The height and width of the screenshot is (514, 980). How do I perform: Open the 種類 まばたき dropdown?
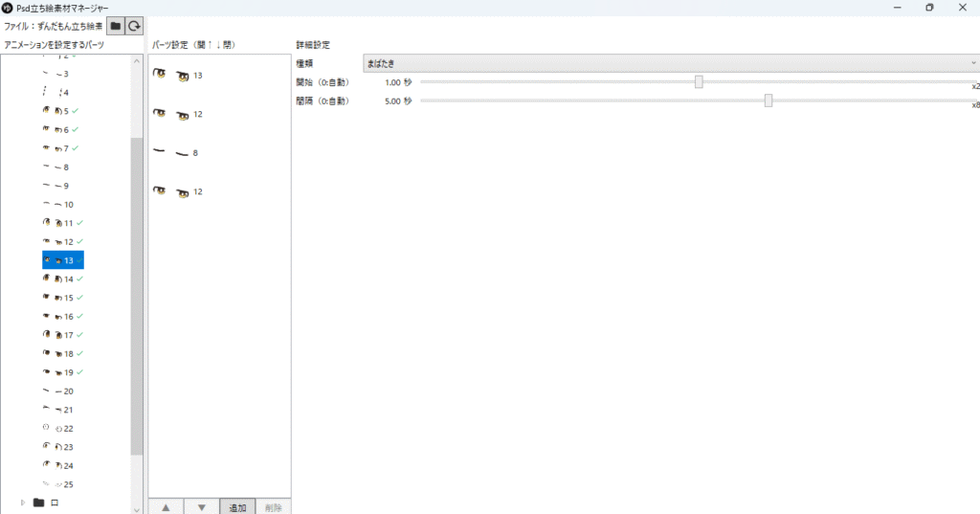click(x=670, y=63)
